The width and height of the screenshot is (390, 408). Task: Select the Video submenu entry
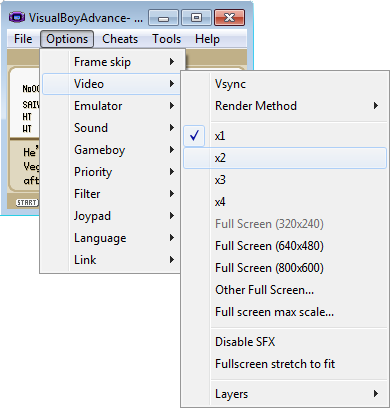[x=112, y=84]
